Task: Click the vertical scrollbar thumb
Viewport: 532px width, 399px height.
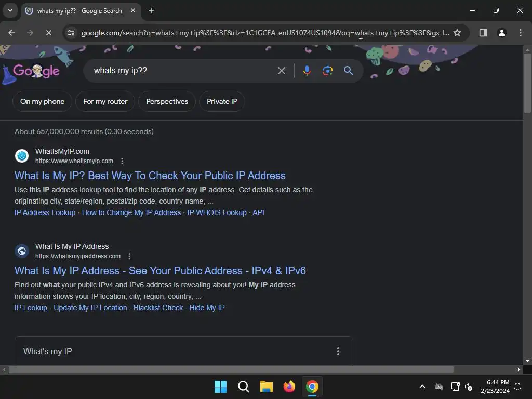Action: click(527, 83)
